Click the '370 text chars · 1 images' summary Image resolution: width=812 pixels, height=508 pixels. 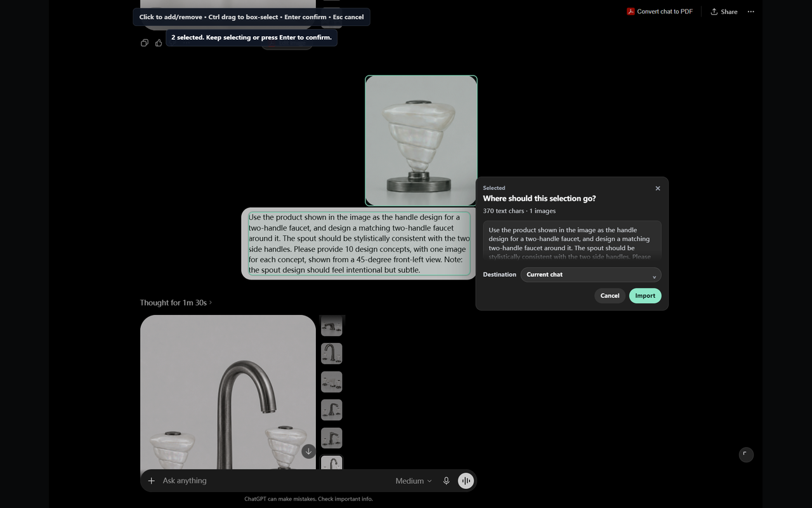pos(519,211)
